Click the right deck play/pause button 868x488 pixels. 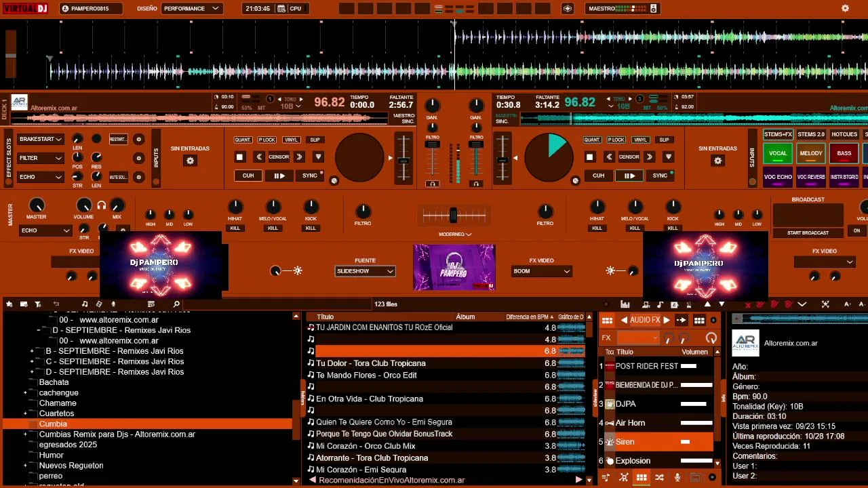point(629,176)
